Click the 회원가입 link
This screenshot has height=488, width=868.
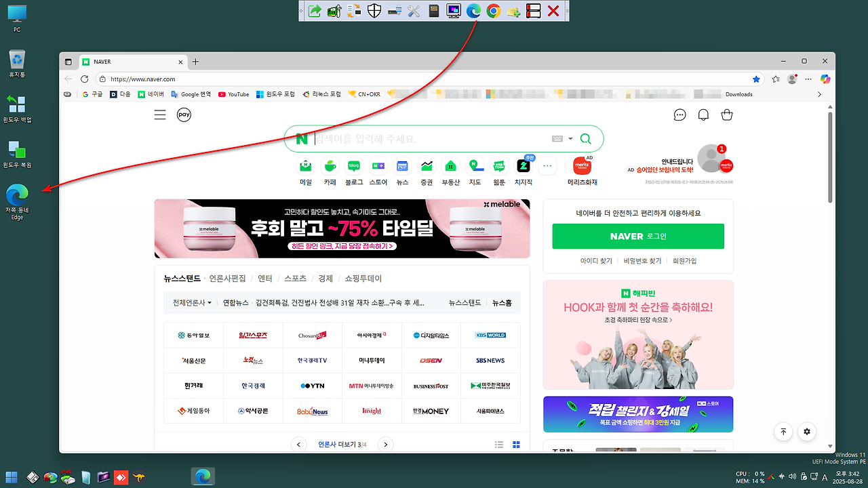(x=684, y=261)
